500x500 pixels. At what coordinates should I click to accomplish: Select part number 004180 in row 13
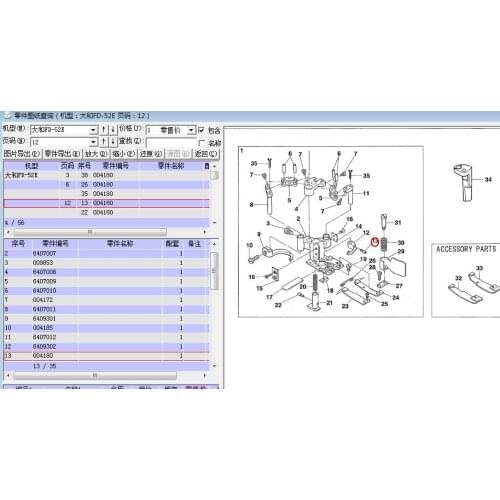point(43,356)
